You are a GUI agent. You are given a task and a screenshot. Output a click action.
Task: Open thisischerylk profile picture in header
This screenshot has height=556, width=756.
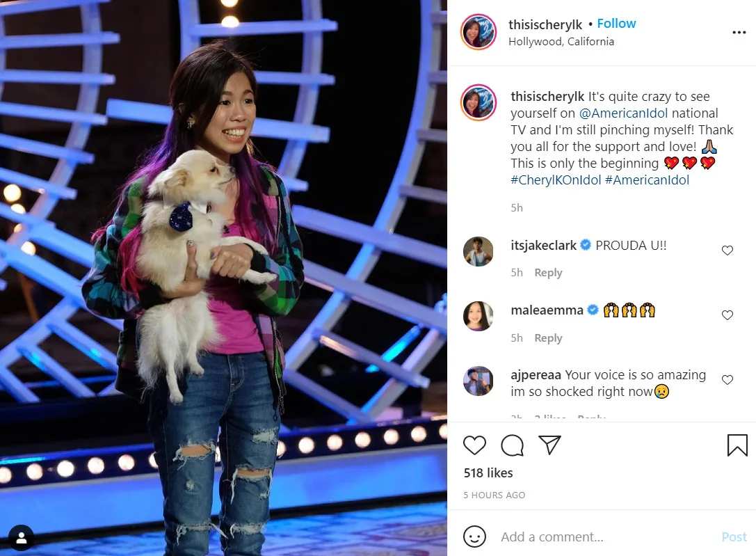coord(478,32)
